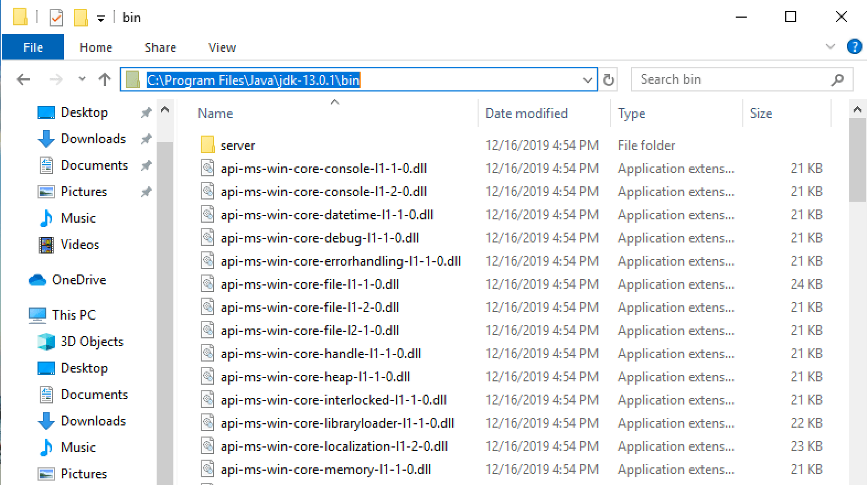
Task: Unpin Desktop using its pin icon
Action: pos(146,113)
